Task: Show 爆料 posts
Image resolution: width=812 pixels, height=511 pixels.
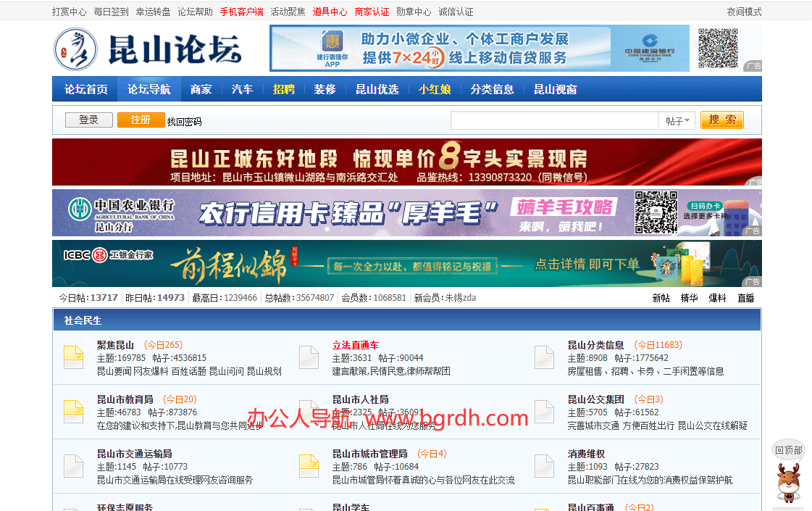Action: [717, 298]
